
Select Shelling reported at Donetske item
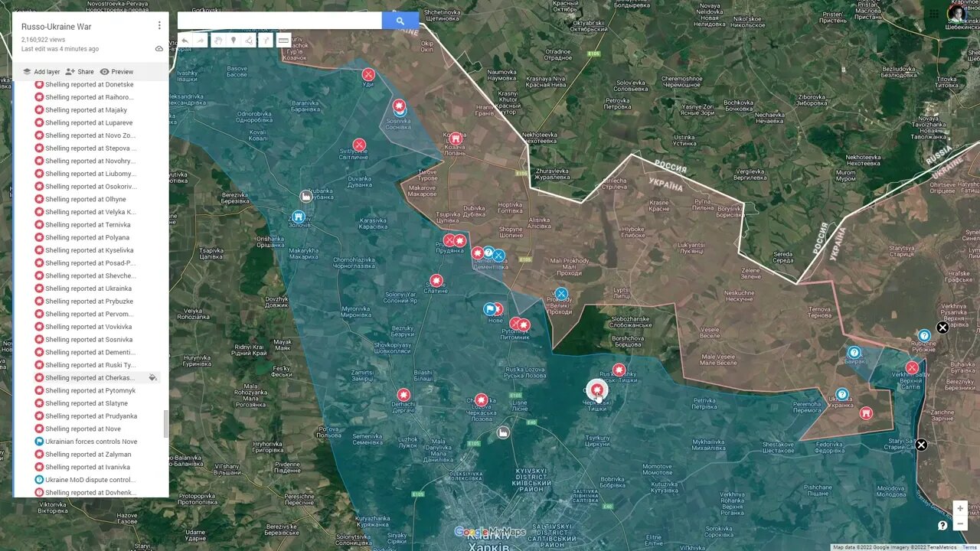click(x=90, y=84)
